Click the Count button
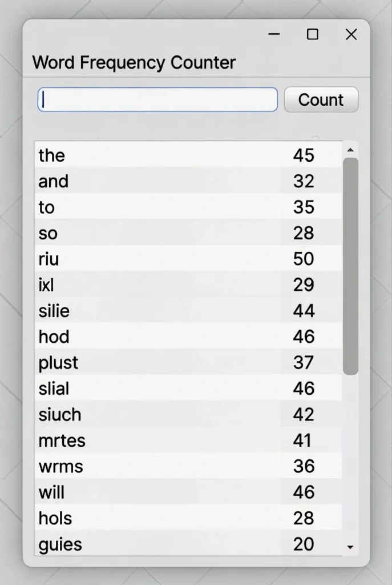Screen dimensions: 392x585 [x=321, y=99]
